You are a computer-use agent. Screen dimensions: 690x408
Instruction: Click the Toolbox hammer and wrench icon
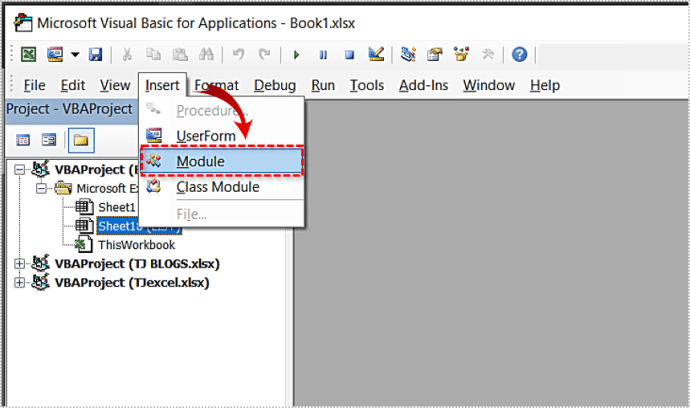point(488,55)
